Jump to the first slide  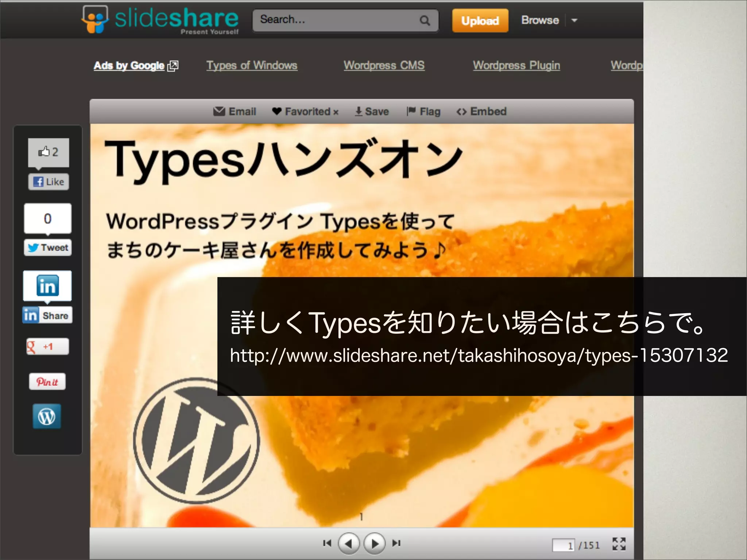[327, 543]
